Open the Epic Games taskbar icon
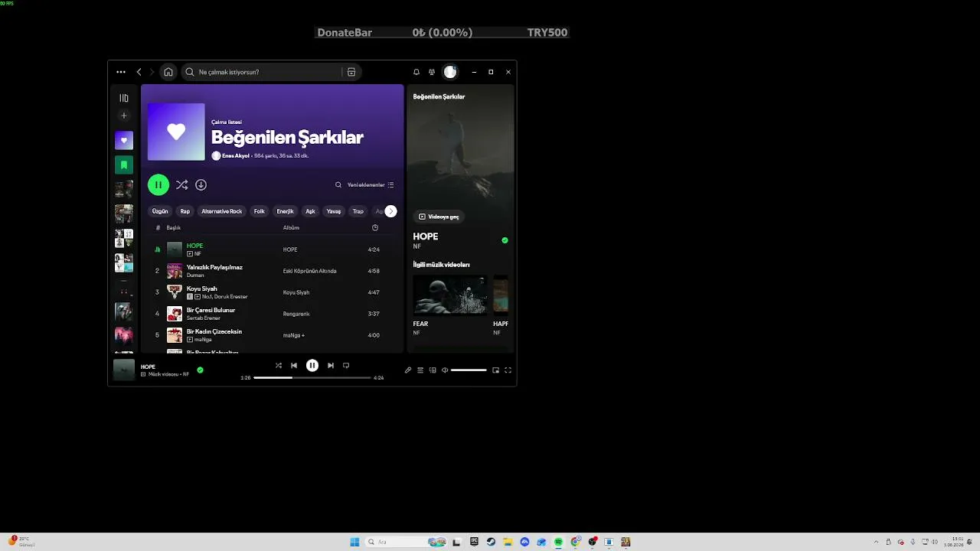Viewport: 980px width, 551px height. pos(474,542)
